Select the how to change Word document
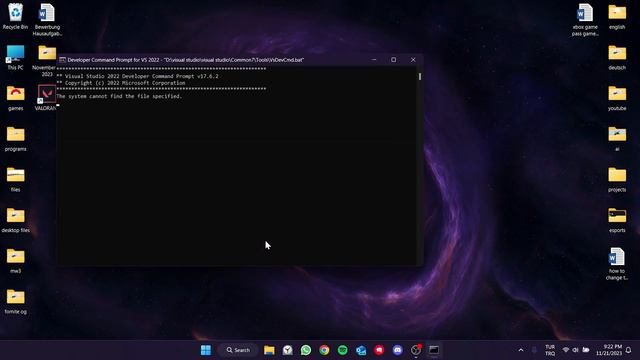Image resolution: width=640 pixels, height=360 pixels. [x=617, y=264]
